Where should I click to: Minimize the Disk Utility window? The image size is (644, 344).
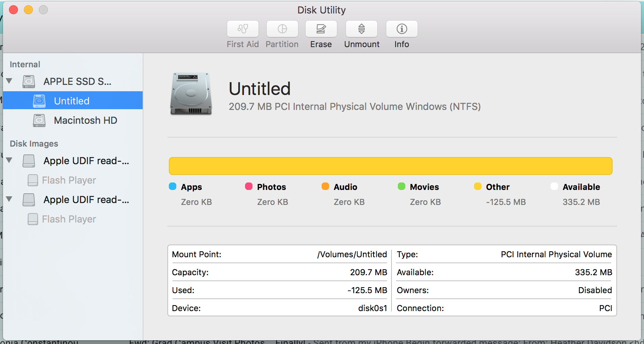tap(28, 10)
